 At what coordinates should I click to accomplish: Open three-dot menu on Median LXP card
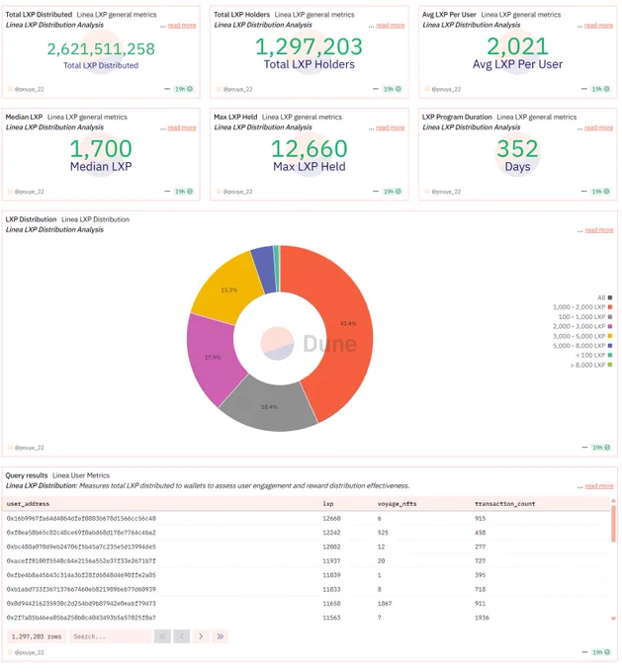[167, 192]
